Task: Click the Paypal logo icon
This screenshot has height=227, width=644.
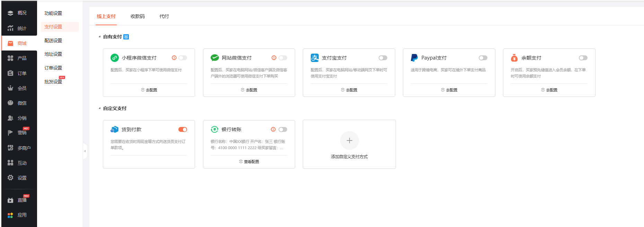Action: click(414, 58)
